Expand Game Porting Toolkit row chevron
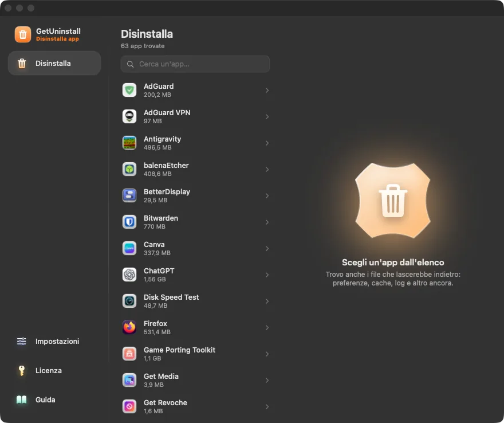The height and width of the screenshot is (423, 504). [267, 354]
